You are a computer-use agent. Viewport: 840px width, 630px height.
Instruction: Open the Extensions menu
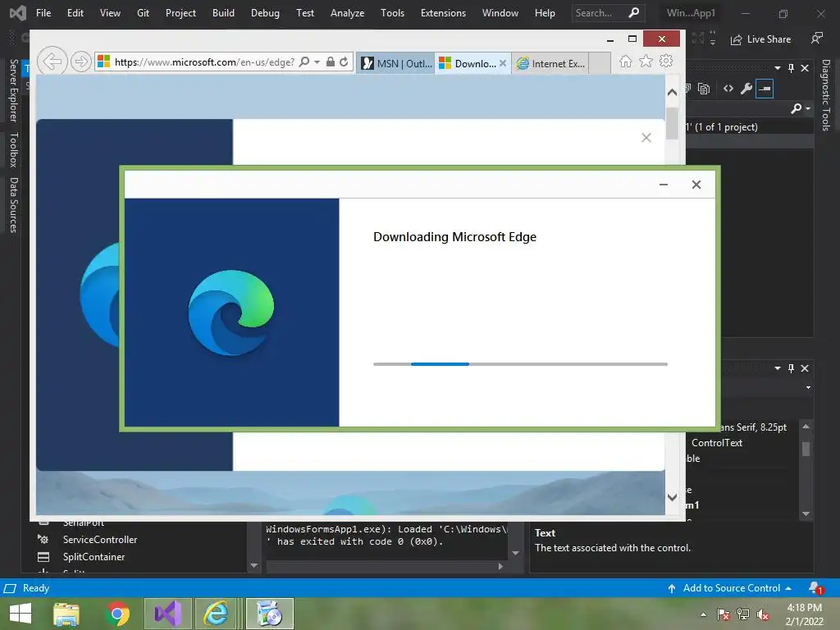point(443,13)
